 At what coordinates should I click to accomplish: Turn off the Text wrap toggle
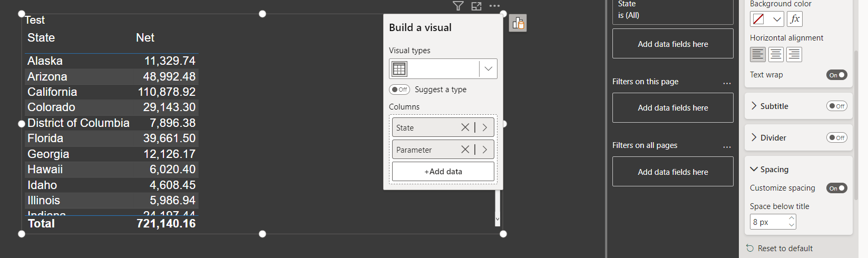(837, 75)
